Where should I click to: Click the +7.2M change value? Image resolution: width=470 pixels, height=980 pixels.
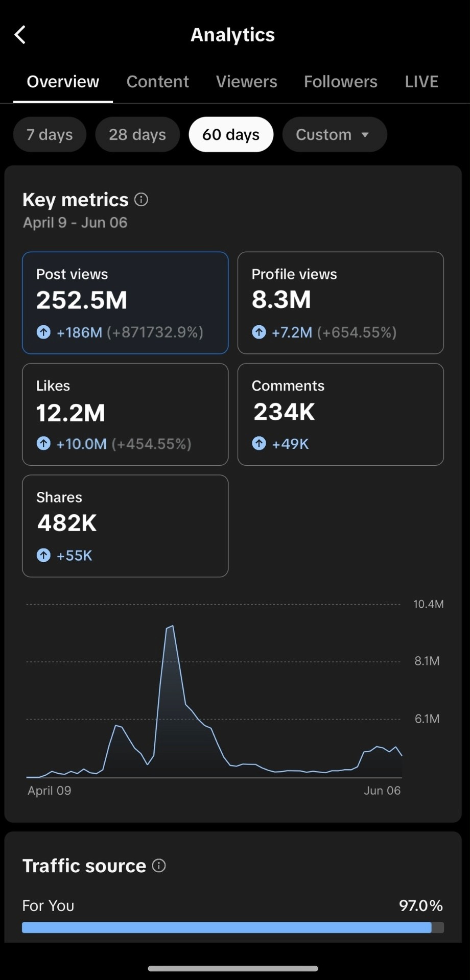pos(292,332)
